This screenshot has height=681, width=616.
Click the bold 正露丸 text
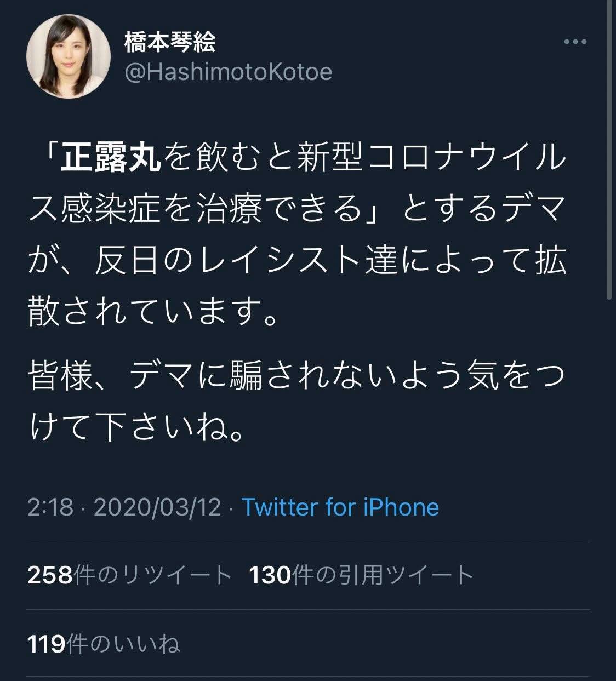[x=111, y=158]
